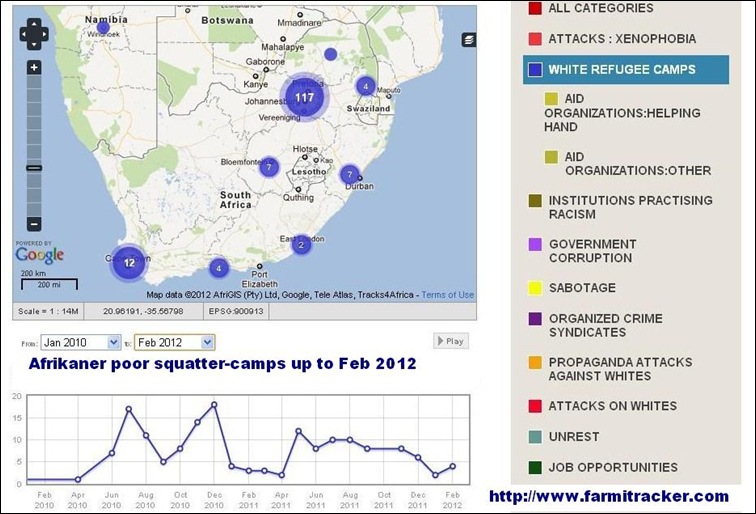This screenshot has width=756, height=514.
Task: Select AID ORGANIZATIONS:HELPING HAND subcategory
Action: [622, 113]
